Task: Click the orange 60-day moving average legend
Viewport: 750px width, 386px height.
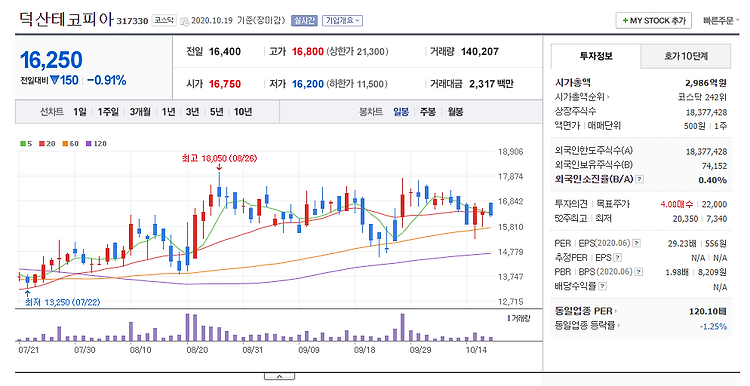Action: 70,143
